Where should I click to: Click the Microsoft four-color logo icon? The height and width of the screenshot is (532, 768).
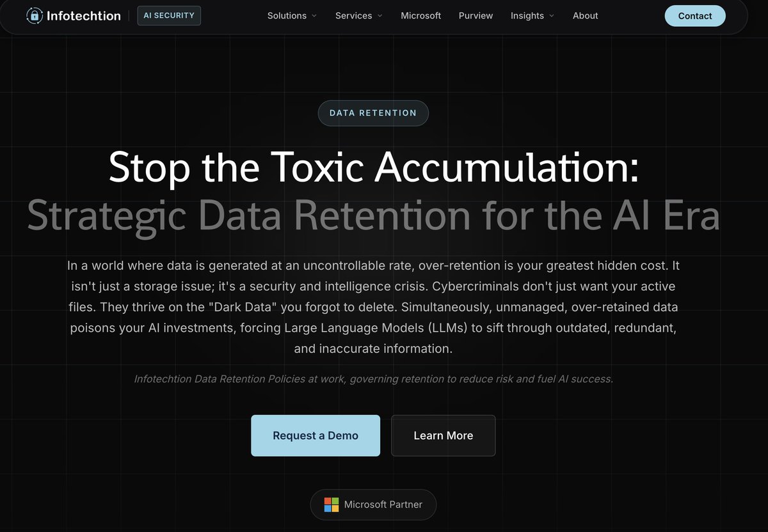332,505
